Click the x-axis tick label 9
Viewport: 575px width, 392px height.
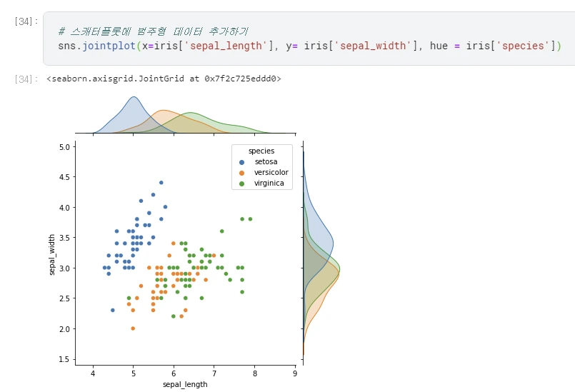[295, 373]
